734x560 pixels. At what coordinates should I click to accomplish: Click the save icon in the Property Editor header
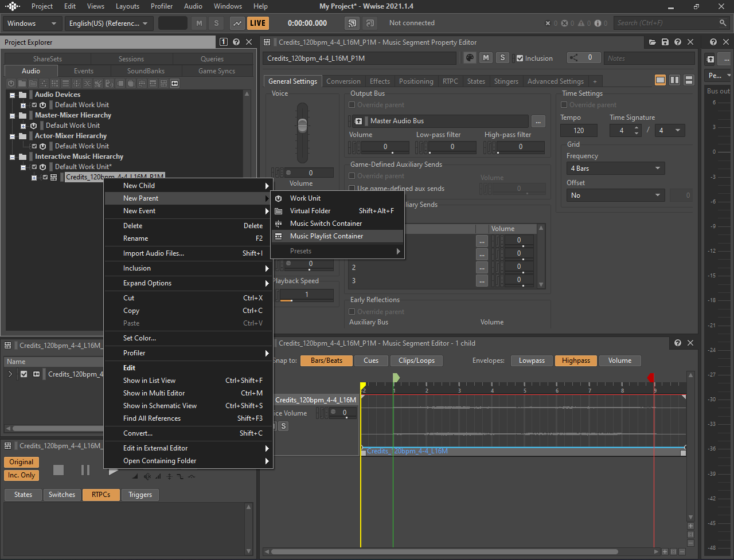pos(665,42)
